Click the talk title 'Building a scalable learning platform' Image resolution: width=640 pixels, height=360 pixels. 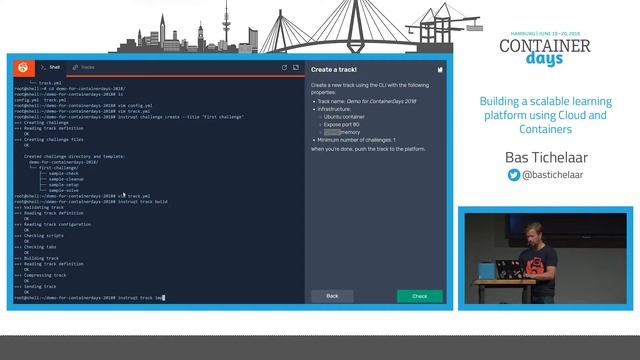pyautogui.click(x=546, y=115)
